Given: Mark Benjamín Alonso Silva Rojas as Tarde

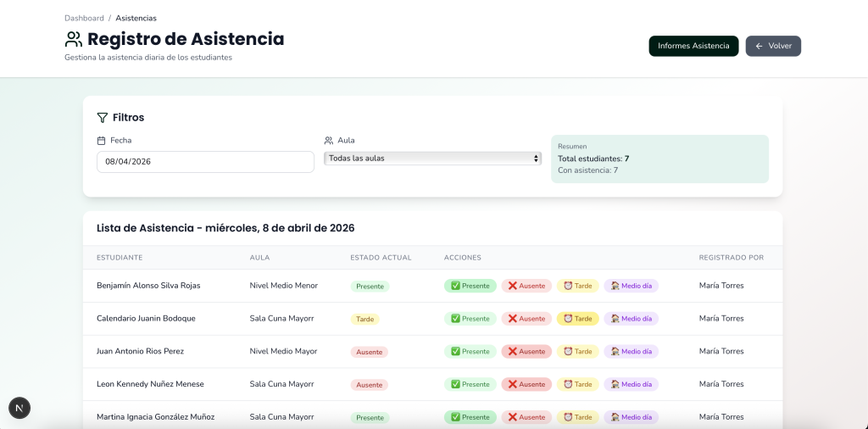Looking at the screenshot, I should click(578, 287).
